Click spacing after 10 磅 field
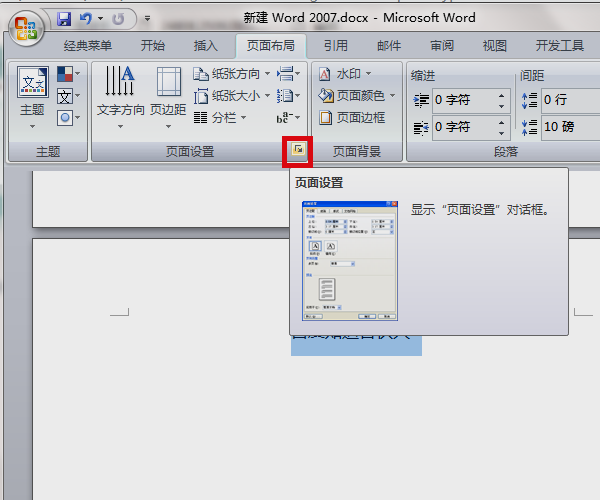This screenshot has height=500, width=600. (571, 127)
